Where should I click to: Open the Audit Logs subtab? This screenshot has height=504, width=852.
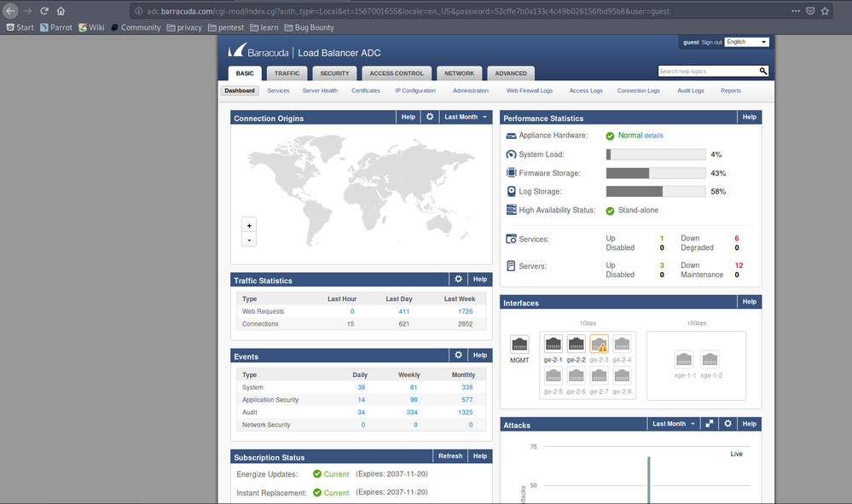tap(691, 90)
